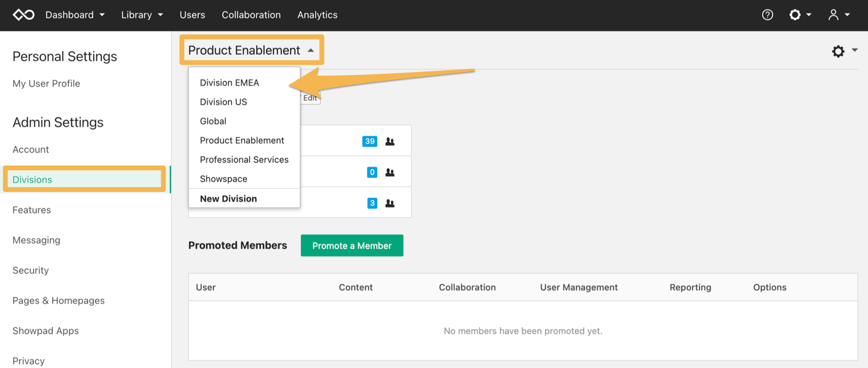Click the blue 3 member count badge
This screenshot has height=368, width=868.
[372, 203]
